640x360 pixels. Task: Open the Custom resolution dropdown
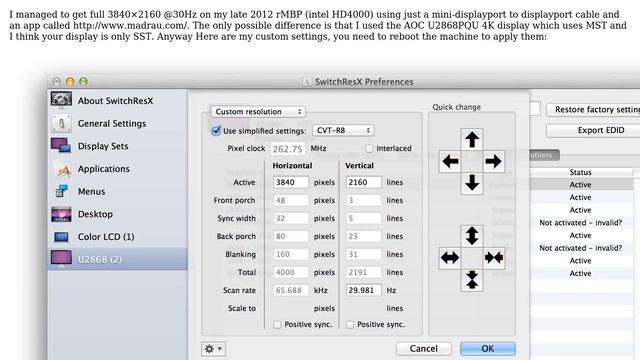(x=258, y=111)
